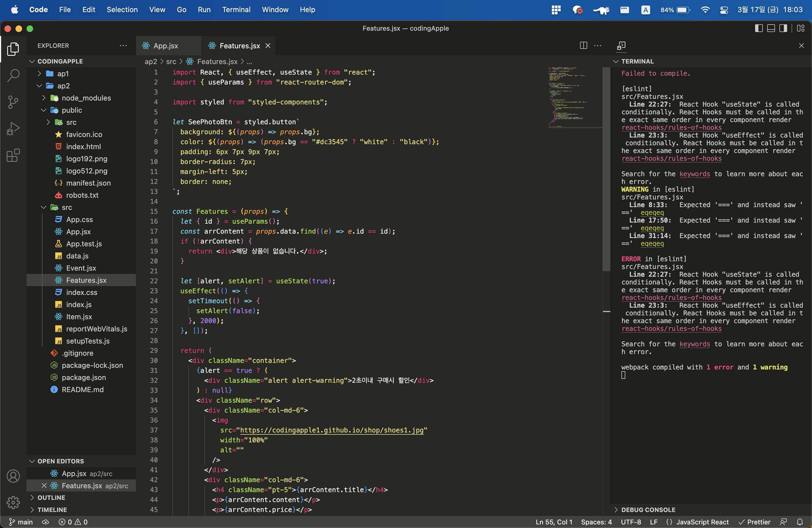Open the Go menu

[181, 10]
